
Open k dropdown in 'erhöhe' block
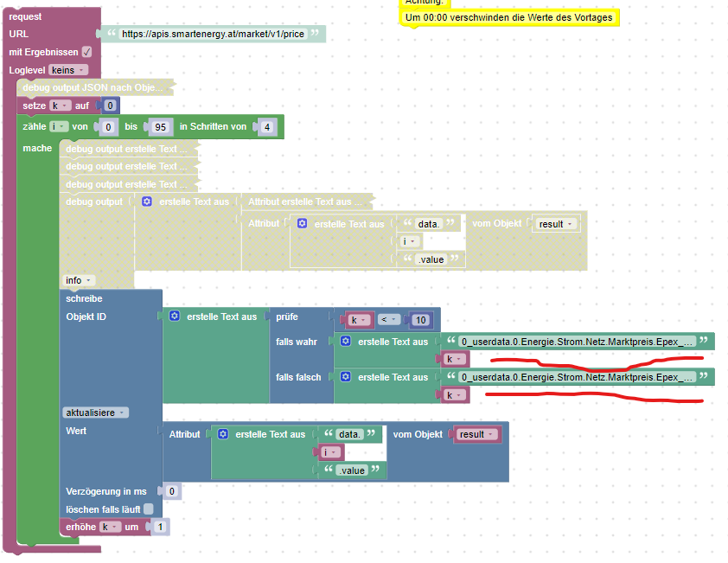110,527
